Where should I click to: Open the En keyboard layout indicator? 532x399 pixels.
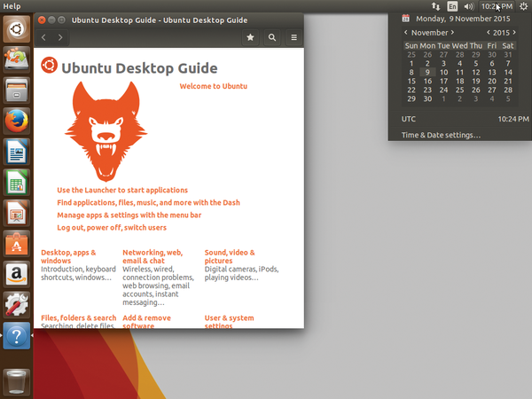[452, 6]
